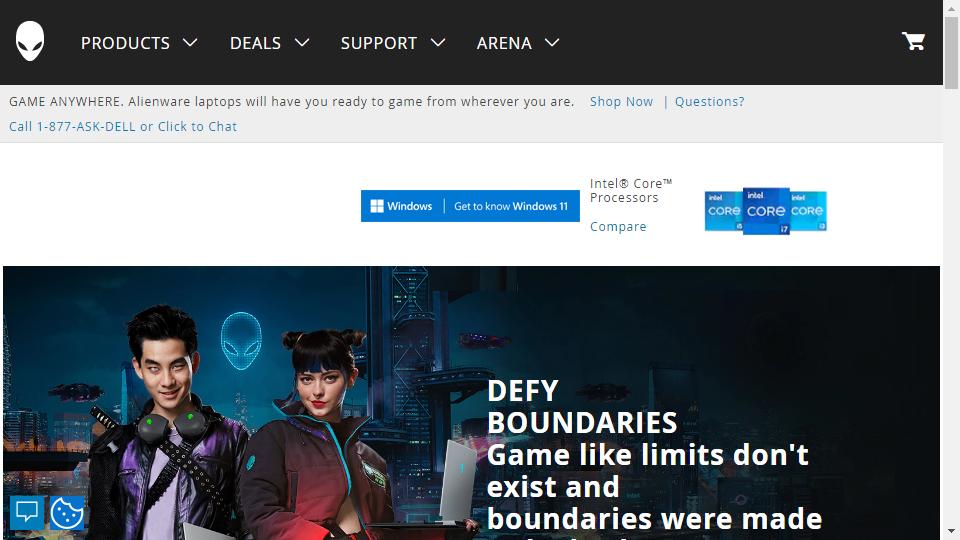Click Compare under Intel Core Processors
960x540 pixels.
coord(618,227)
